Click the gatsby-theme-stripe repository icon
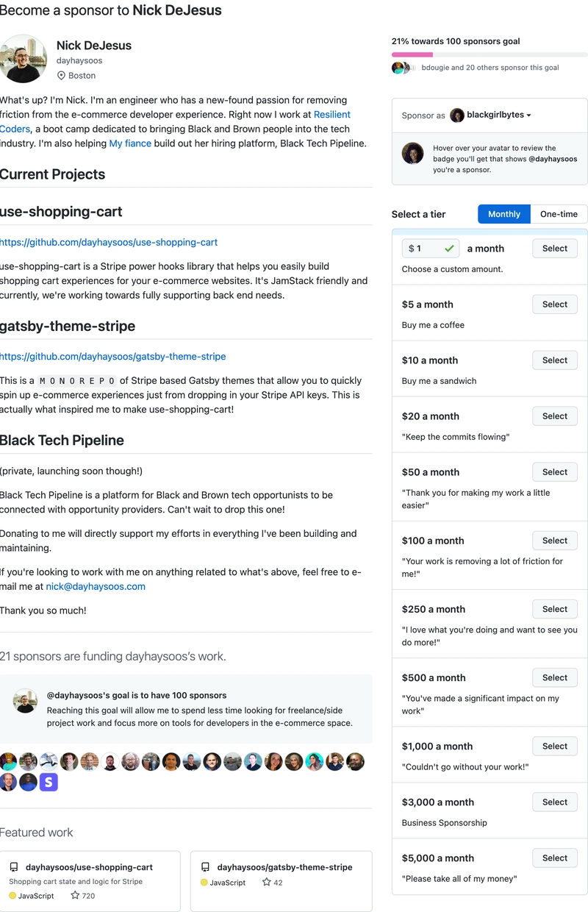This screenshot has height=912, width=588. 206,867
